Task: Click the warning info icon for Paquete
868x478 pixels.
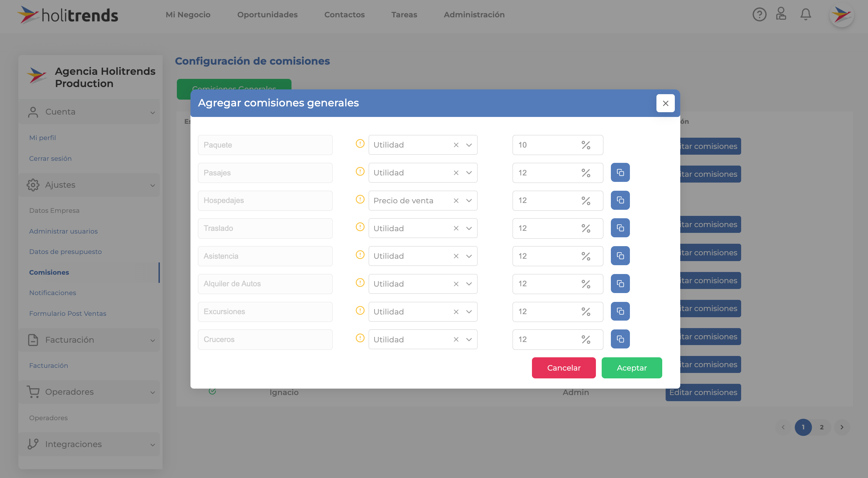Action: coord(360,143)
